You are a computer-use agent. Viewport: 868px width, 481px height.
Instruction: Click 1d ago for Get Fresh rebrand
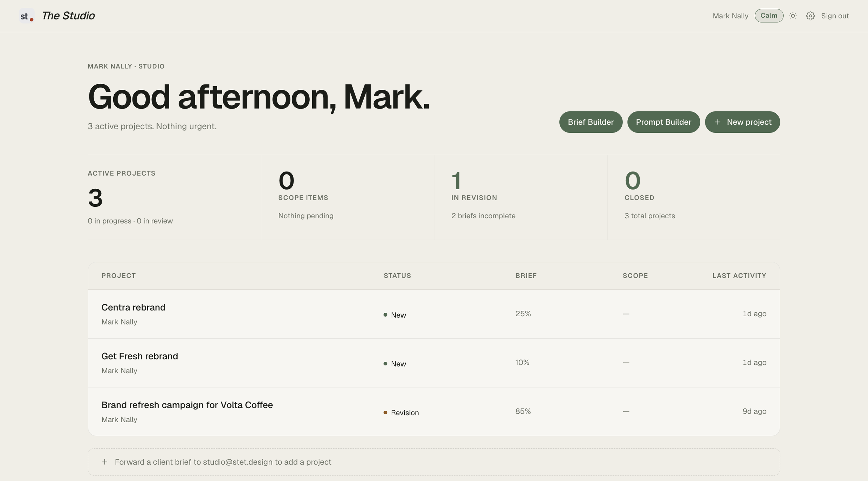(754, 362)
